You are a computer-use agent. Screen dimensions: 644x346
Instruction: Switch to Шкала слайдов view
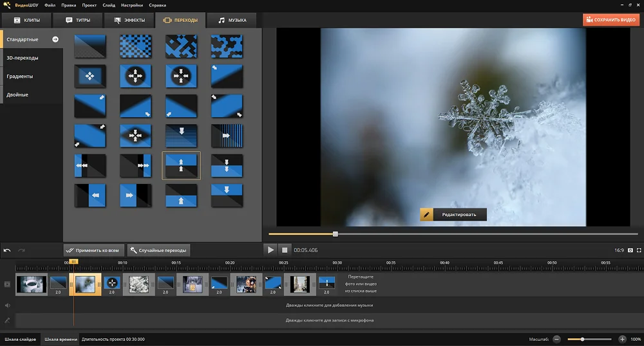coord(20,339)
